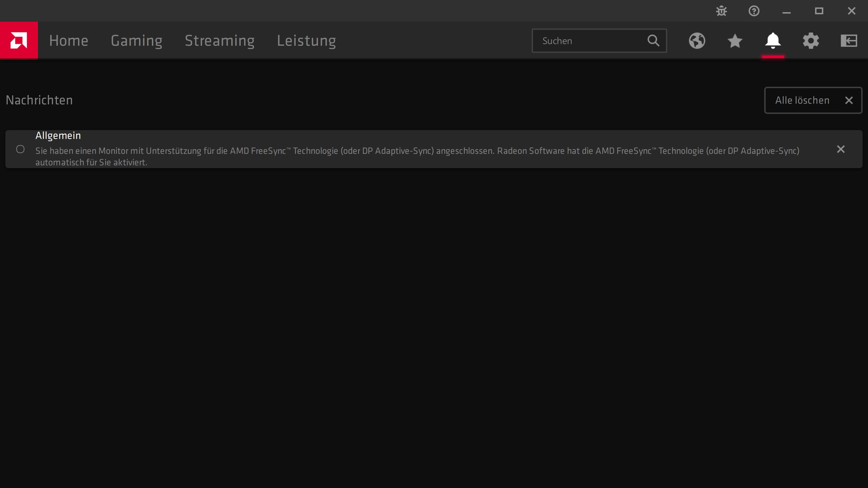Click the help question mark icon

coord(754,11)
